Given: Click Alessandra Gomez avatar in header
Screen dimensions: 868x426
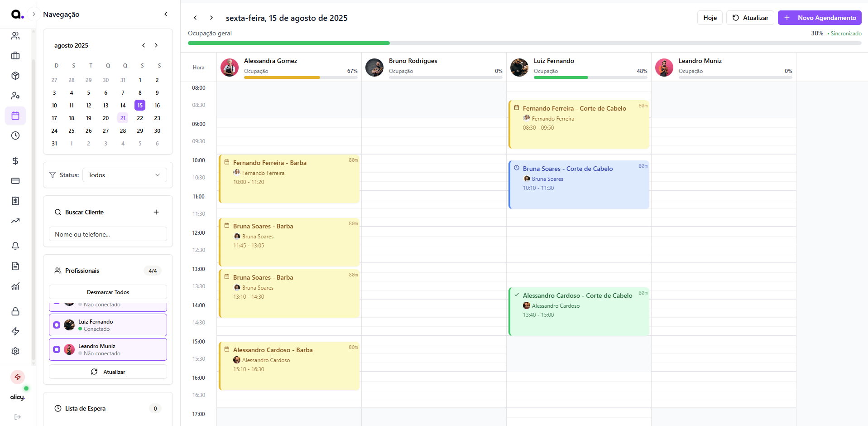Looking at the screenshot, I should (230, 68).
